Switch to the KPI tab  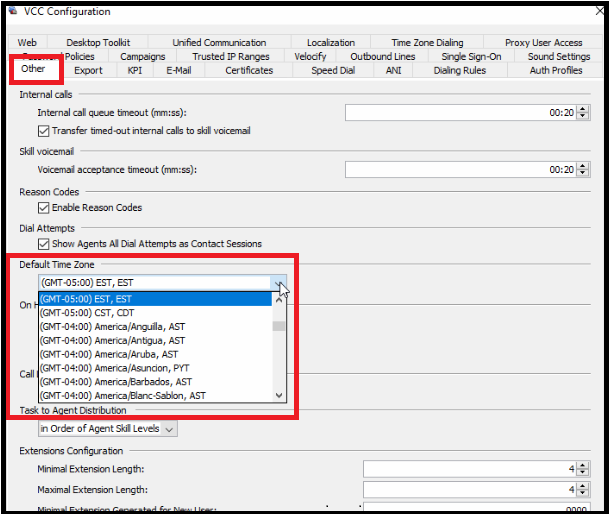point(135,70)
